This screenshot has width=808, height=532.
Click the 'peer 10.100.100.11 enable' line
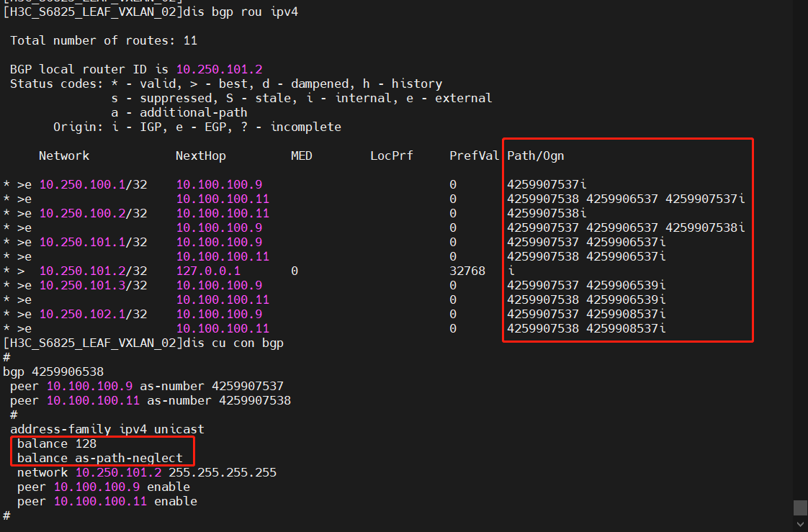click(107, 501)
